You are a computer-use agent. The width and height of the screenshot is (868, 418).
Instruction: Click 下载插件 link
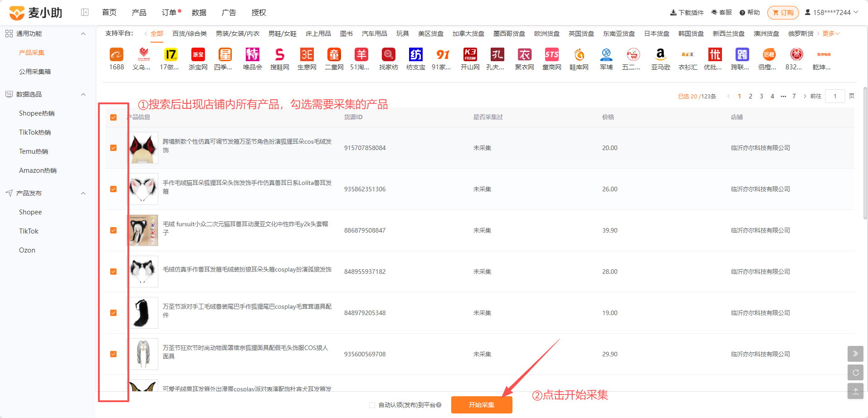[x=687, y=12]
